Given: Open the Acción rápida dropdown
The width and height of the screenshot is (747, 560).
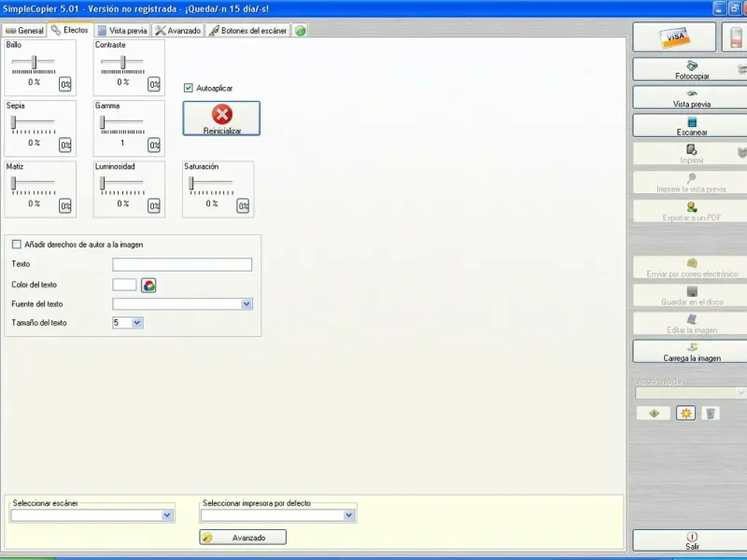Looking at the screenshot, I should click(x=740, y=393).
